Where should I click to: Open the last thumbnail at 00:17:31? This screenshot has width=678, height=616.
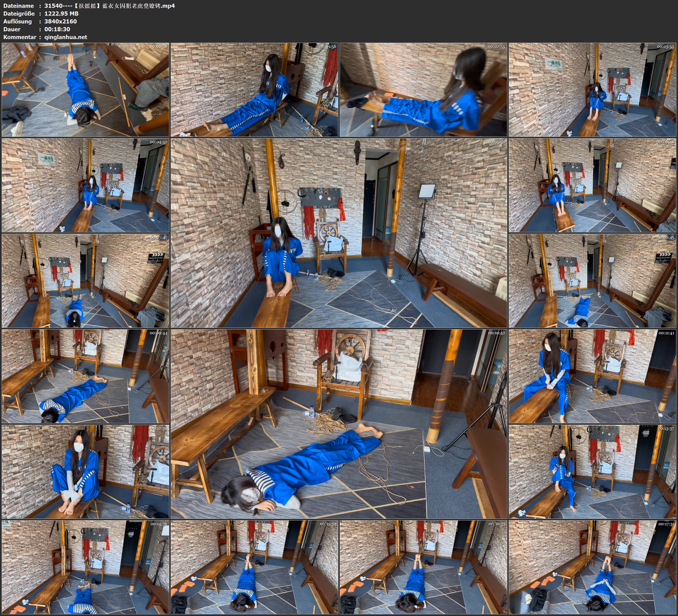click(592, 567)
